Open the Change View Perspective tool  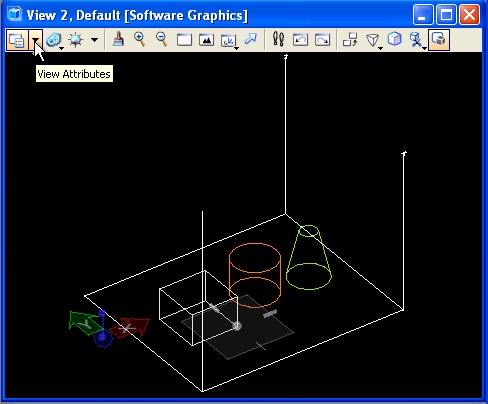[x=374, y=41]
